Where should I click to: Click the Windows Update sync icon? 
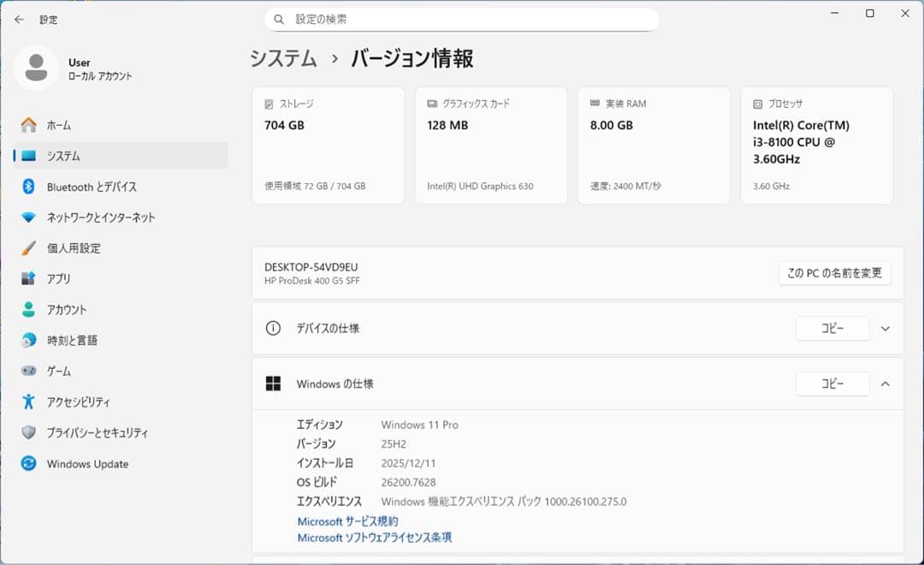(x=28, y=463)
